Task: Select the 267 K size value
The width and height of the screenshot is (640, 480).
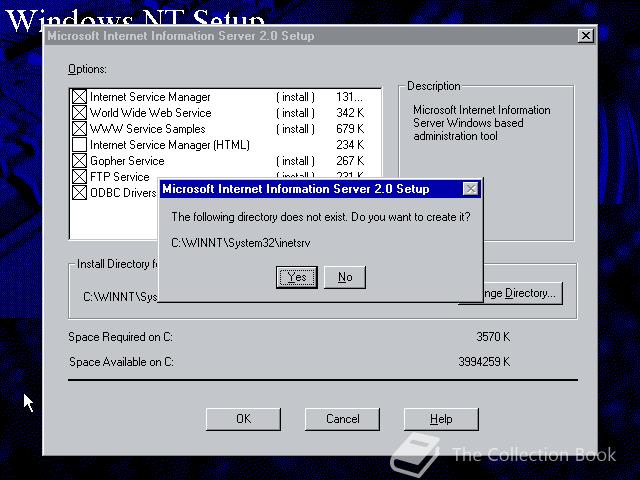Action: [350, 160]
